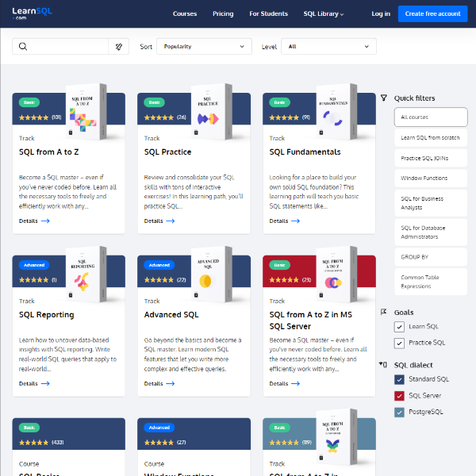Open the Advanced SQL box cover image
This screenshot has width=476, height=476.
tap(211, 274)
